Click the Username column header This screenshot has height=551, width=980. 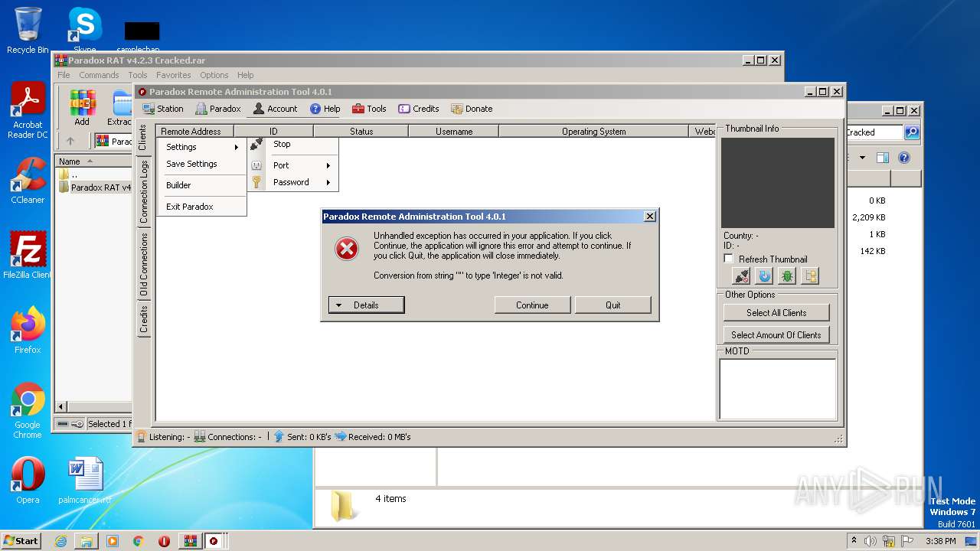click(454, 132)
